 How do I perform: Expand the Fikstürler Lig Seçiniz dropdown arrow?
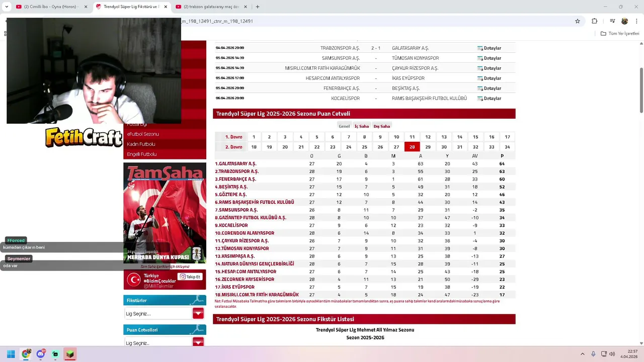(198, 313)
